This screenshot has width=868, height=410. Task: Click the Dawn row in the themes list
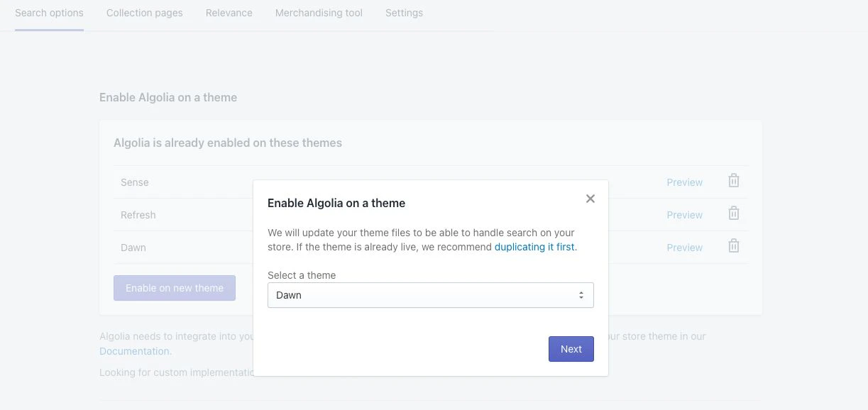(133, 247)
